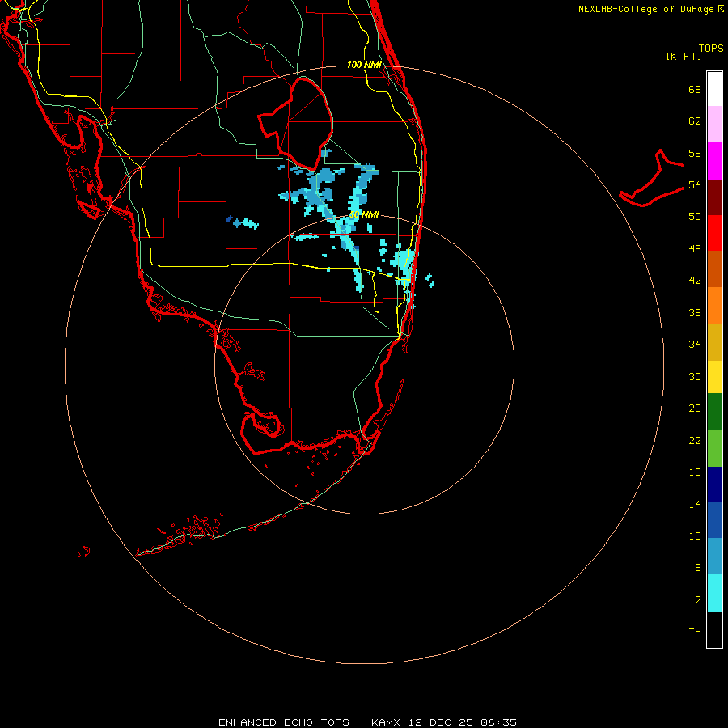
Task: Click the medium blue swatch near 10
Action: [714, 520]
